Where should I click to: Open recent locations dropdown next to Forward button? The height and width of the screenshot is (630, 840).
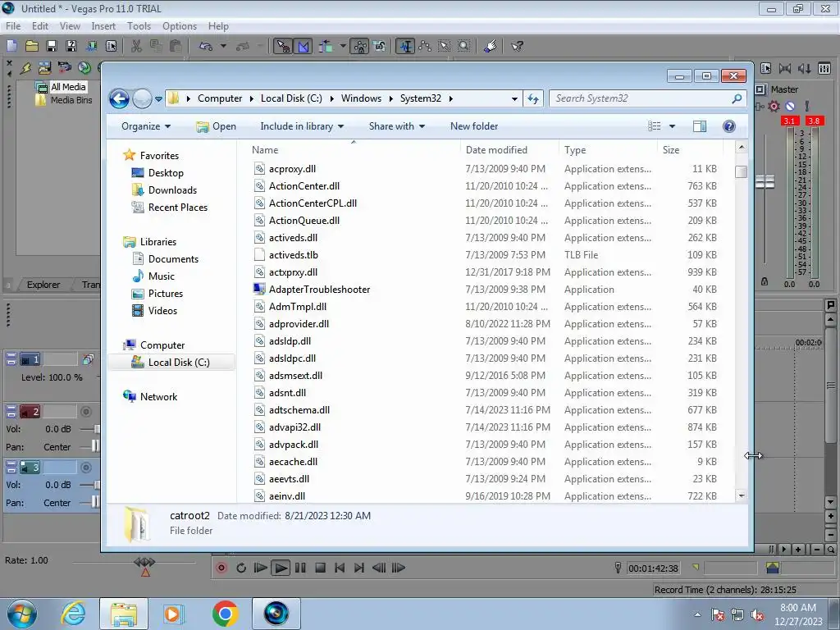pos(158,99)
